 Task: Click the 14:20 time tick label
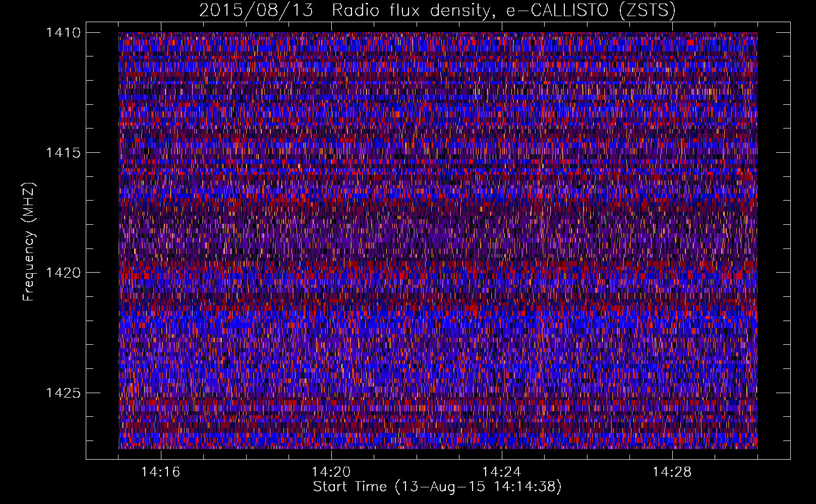(x=331, y=472)
